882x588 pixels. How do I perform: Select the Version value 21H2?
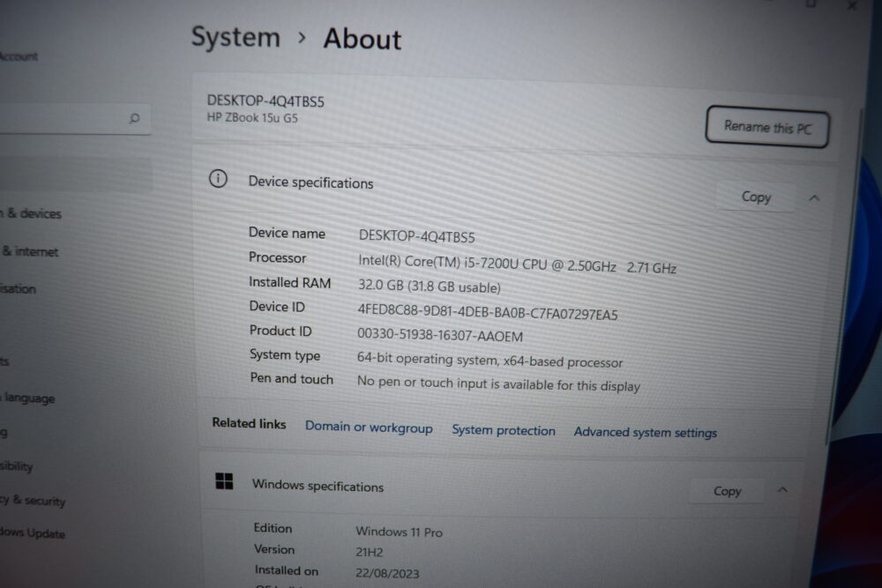[x=369, y=553]
